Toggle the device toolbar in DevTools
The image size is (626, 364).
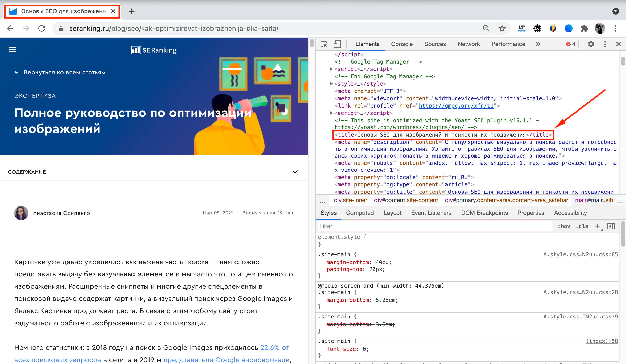(337, 44)
